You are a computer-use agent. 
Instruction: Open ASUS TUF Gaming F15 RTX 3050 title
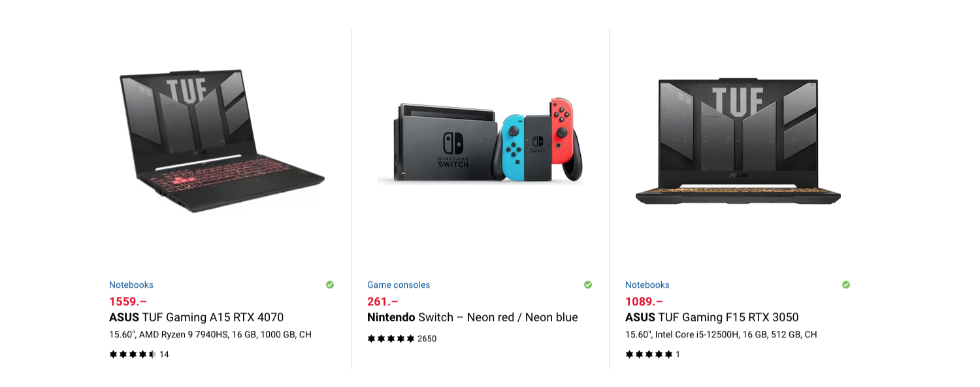tap(712, 318)
